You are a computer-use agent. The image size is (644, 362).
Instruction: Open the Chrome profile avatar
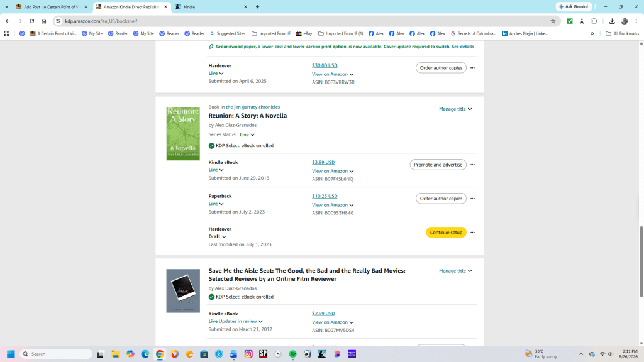[x=625, y=21]
